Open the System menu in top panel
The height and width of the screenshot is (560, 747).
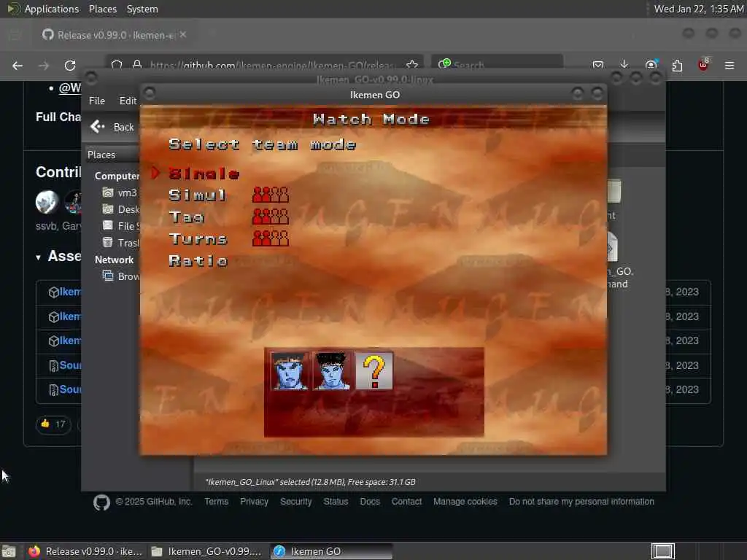(142, 9)
